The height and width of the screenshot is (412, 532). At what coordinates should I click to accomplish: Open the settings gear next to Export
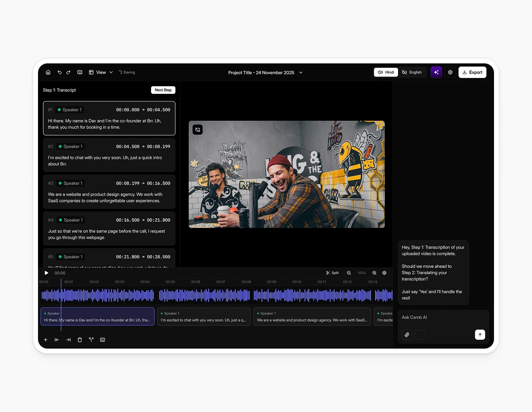[450, 72]
